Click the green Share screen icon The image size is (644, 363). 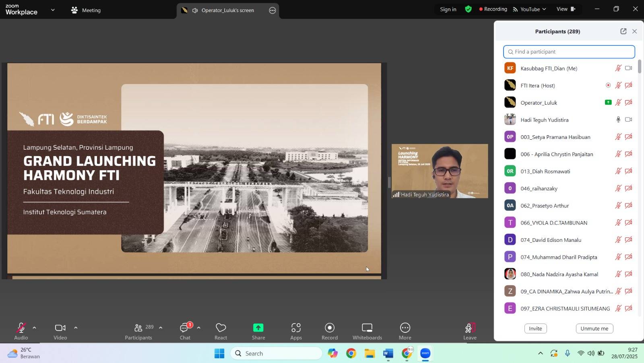pyautogui.click(x=258, y=328)
